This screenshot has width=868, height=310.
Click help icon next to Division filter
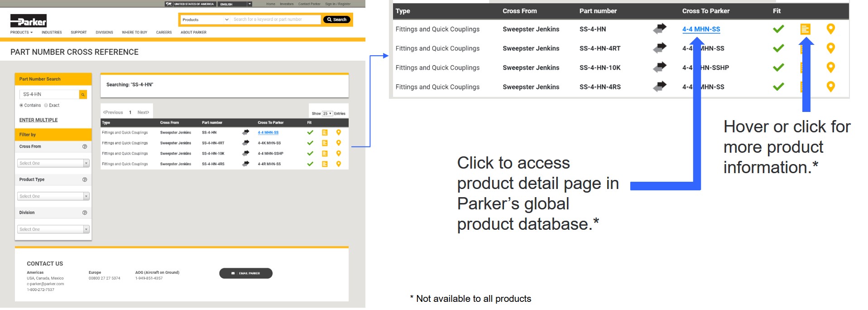tap(85, 213)
